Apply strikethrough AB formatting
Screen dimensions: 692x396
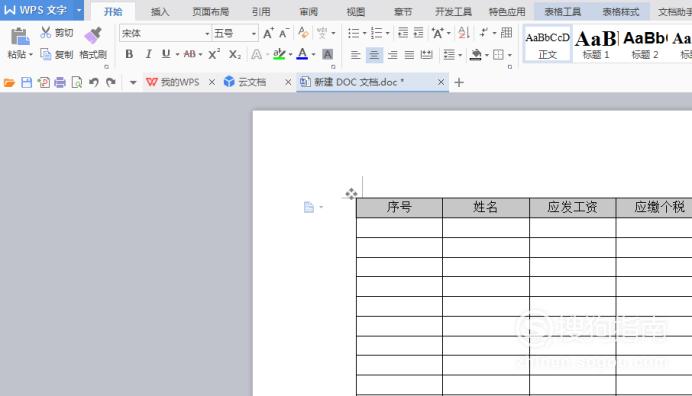pyautogui.click(x=190, y=54)
